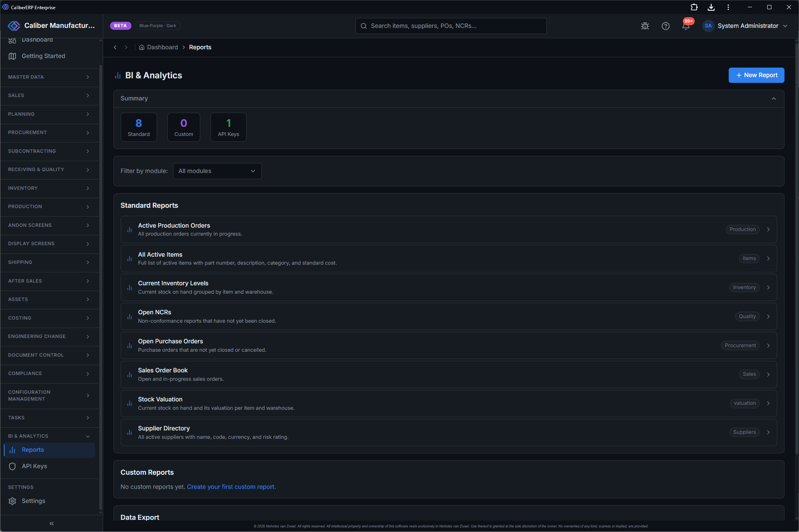799x532 pixels.
Task: Open the All Active Items report
Action: [x=449, y=259]
